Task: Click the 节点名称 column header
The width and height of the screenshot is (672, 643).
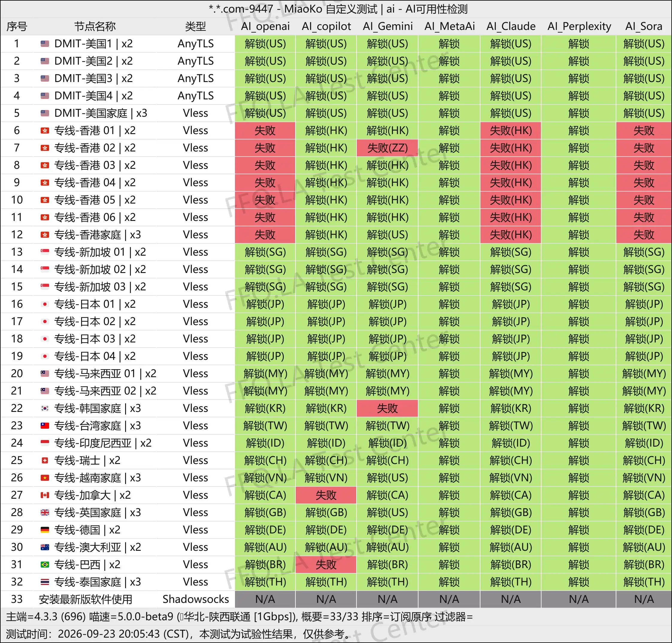Action: (95, 26)
